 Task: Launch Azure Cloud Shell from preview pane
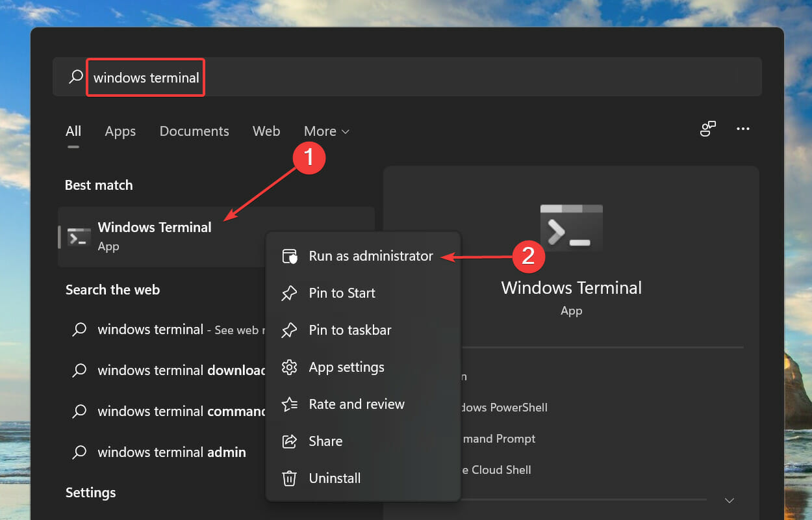497,470
